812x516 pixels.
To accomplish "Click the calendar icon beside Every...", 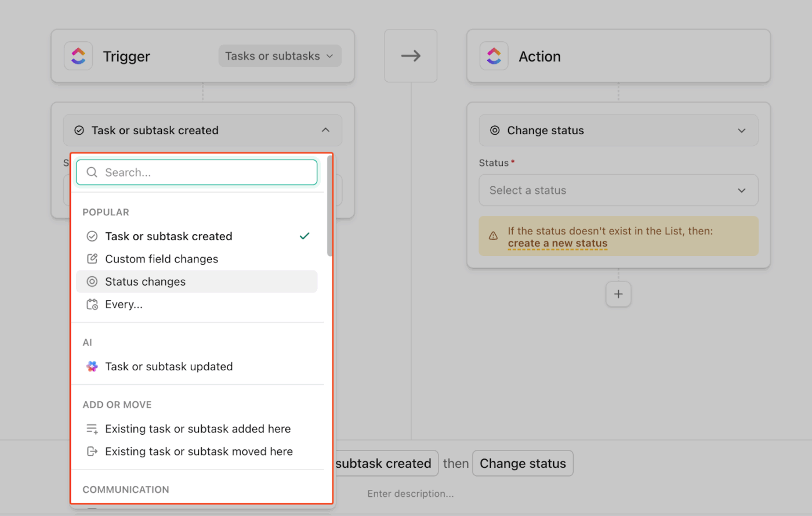I will tap(92, 304).
